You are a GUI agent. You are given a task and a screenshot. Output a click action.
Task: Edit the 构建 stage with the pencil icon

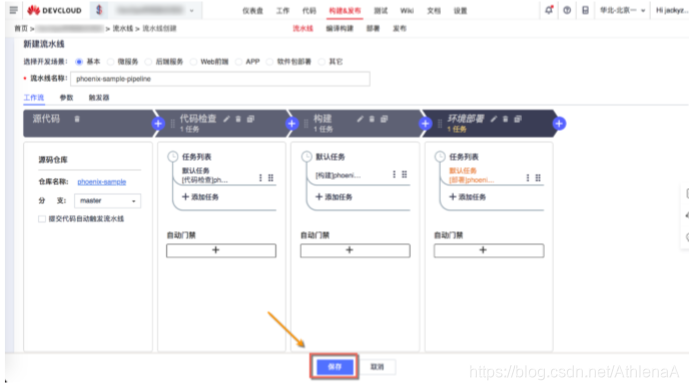tap(360, 119)
